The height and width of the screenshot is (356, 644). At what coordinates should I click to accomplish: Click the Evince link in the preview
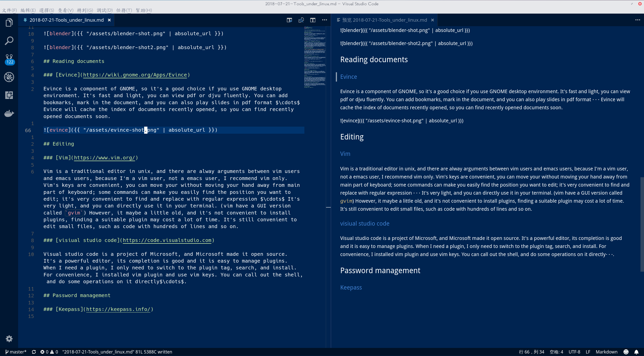[349, 77]
